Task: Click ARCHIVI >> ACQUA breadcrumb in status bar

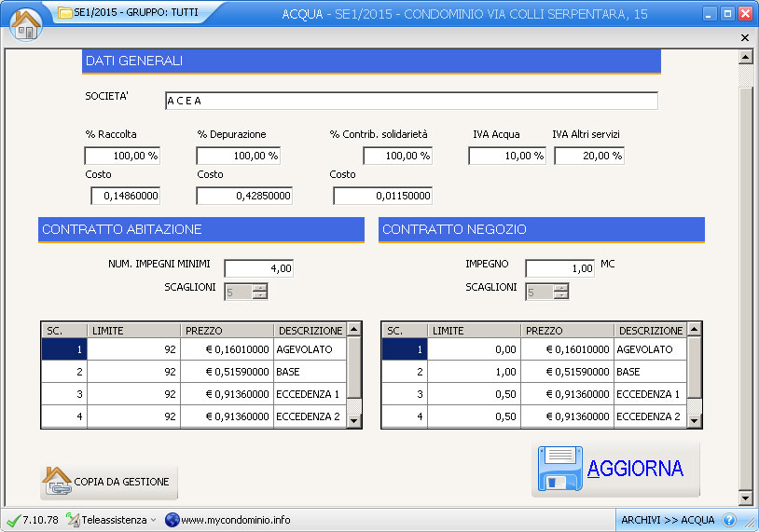Action: 668,520
